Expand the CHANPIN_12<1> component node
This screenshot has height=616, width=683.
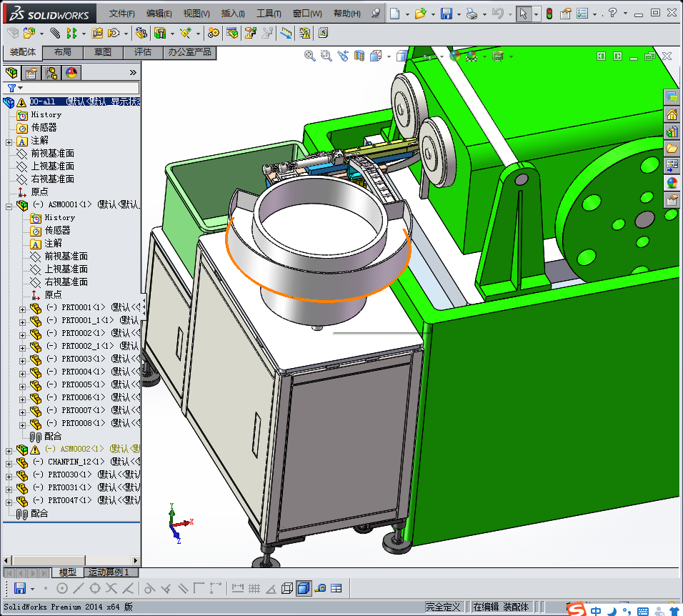(9, 462)
